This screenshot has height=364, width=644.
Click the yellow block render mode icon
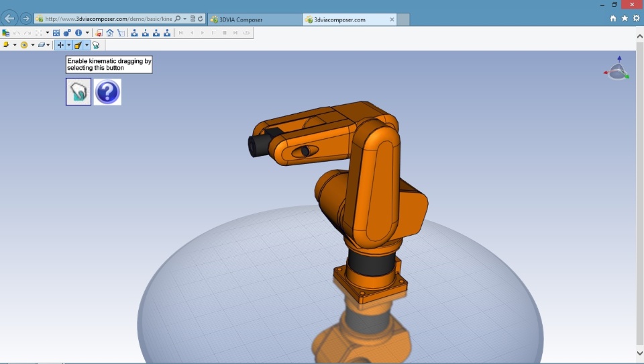pyautogui.click(x=6, y=45)
